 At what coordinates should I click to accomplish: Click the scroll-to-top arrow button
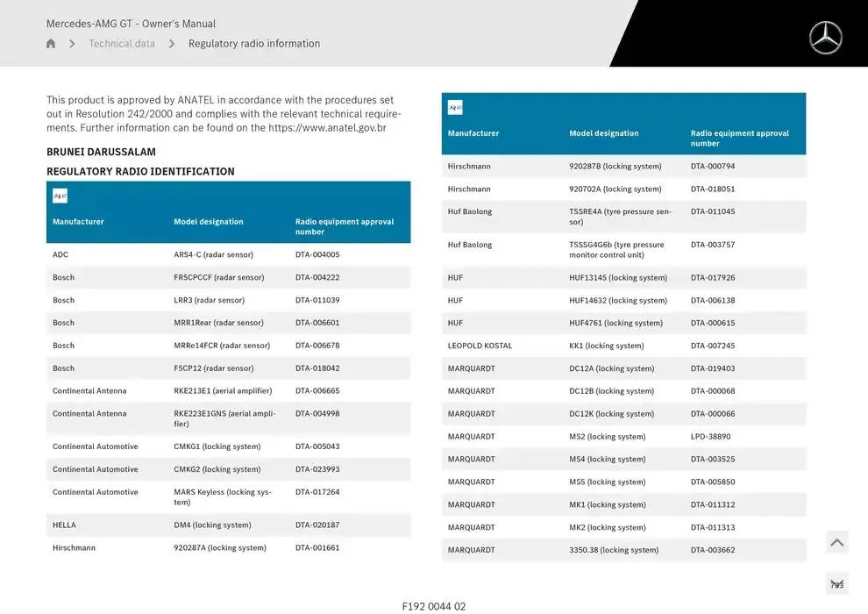(x=836, y=543)
